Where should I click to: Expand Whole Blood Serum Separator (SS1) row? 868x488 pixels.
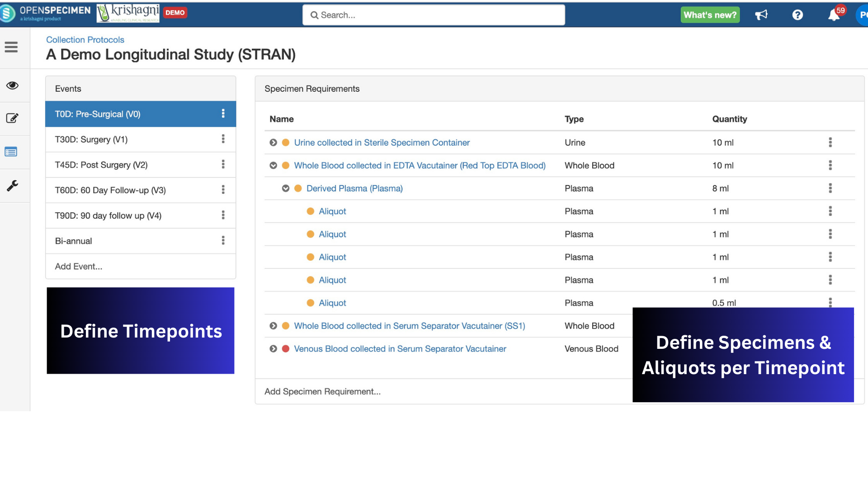click(273, 326)
